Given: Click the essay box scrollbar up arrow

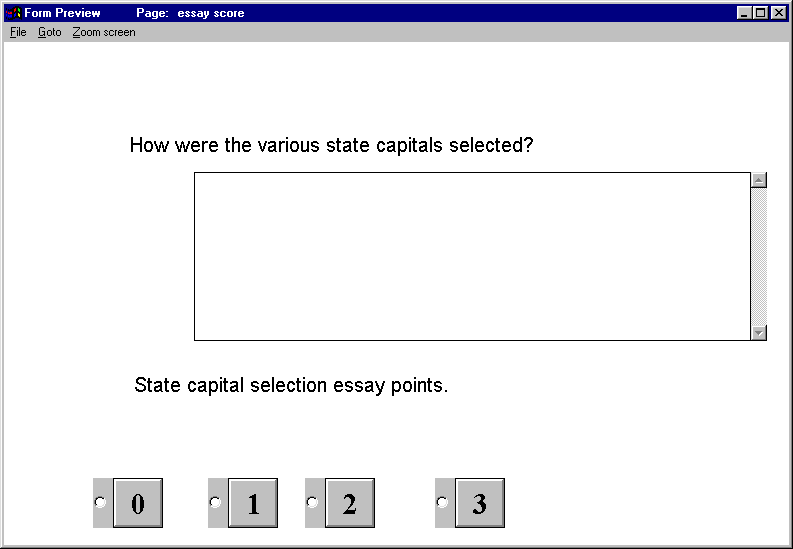Looking at the screenshot, I should [759, 180].
